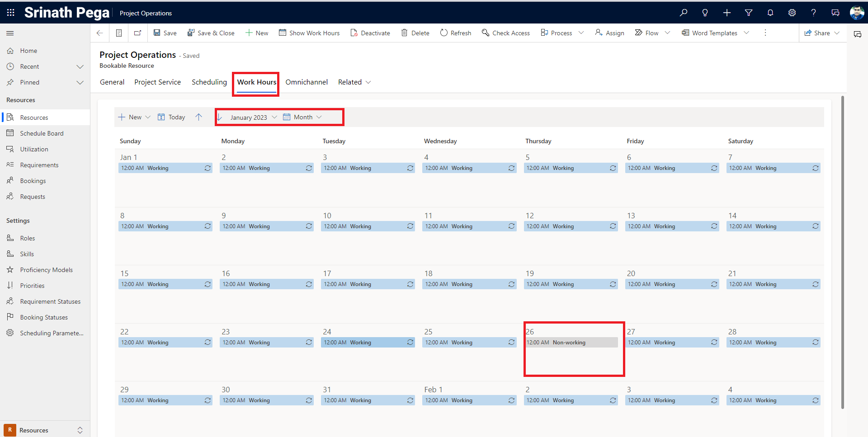Switch to the Scheduling tab
Screen dimensions: 868x437
pyautogui.click(x=209, y=82)
